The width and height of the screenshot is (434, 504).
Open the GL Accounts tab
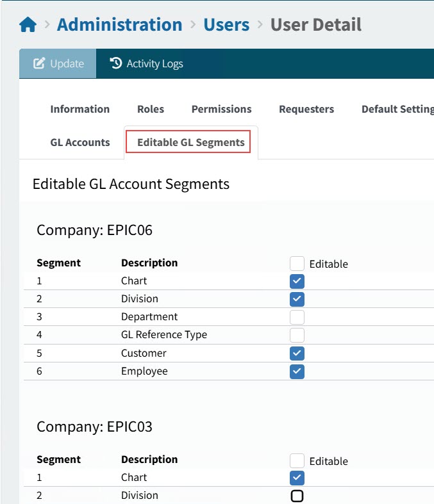80,142
